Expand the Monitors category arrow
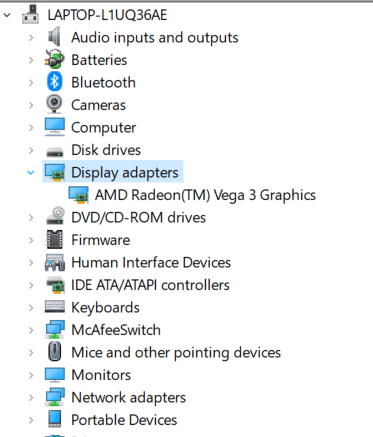This screenshot has height=437, width=373. click(x=31, y=375)
